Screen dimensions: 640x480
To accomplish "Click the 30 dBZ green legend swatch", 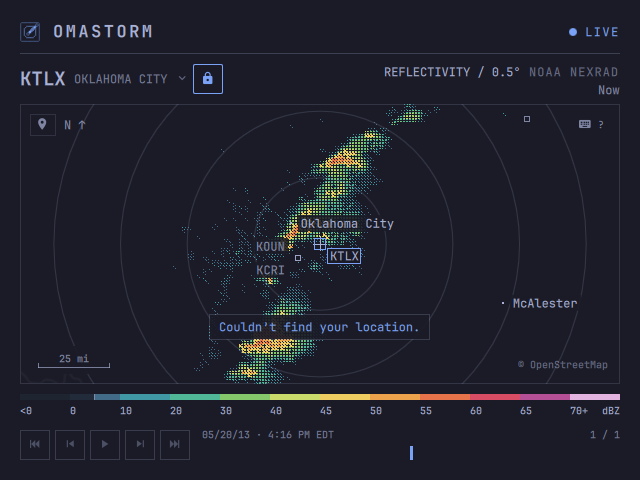I will click(x=245, y=397).
